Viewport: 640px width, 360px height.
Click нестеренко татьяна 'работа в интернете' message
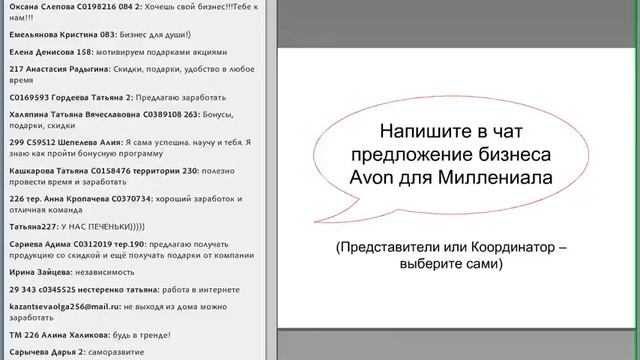(x=124, y=290)
